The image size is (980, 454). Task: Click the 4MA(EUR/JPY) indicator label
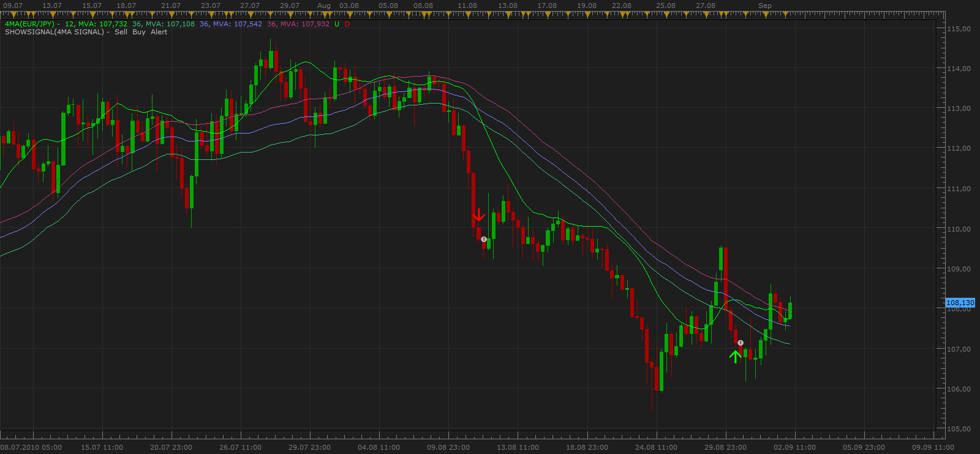click(x=29, y=24)
